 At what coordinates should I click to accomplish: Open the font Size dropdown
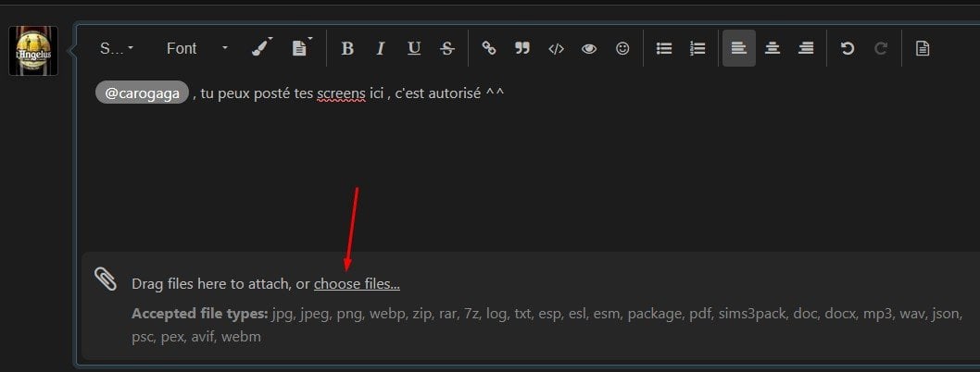pos(117,48)
